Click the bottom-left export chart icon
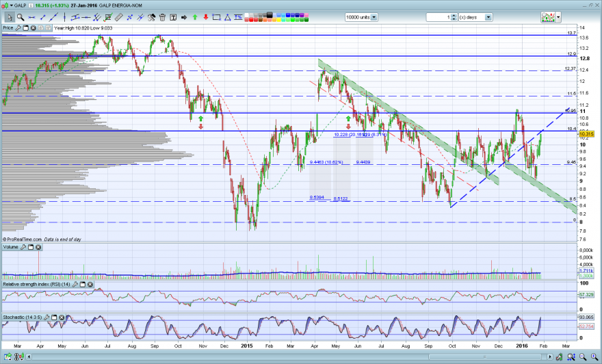 point(8,356)
